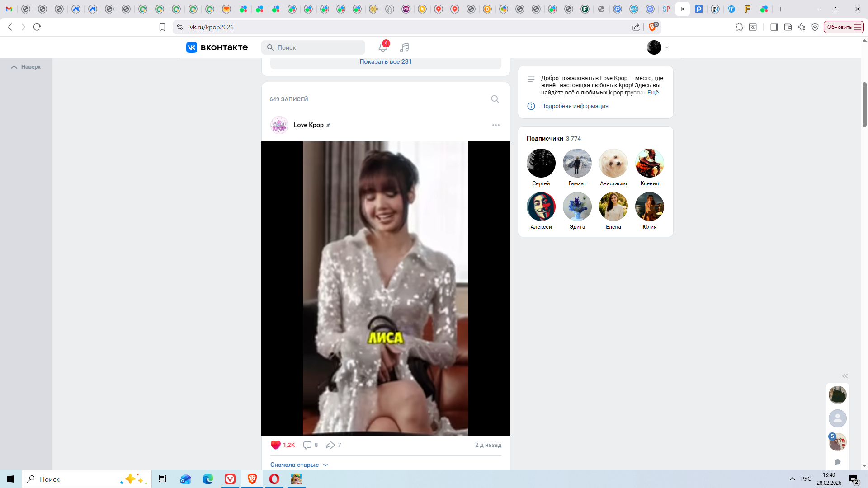Toggle the browser sidebar panel button
Viewport: 868px width, 488px height.
coord(774,27)
